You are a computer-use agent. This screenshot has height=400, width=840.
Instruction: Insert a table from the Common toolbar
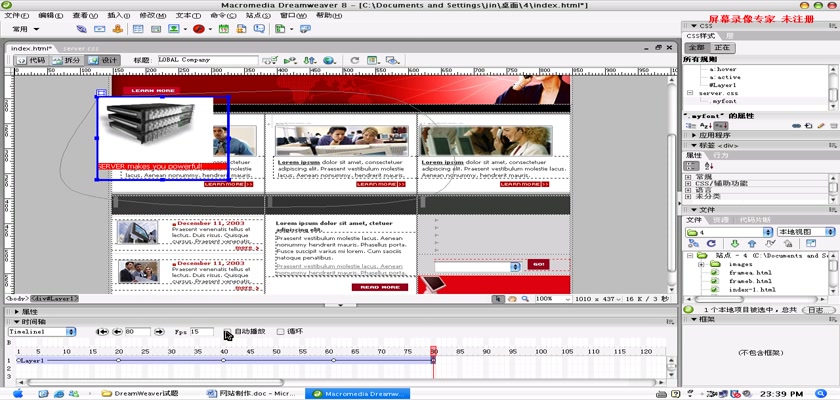[138, 29]
